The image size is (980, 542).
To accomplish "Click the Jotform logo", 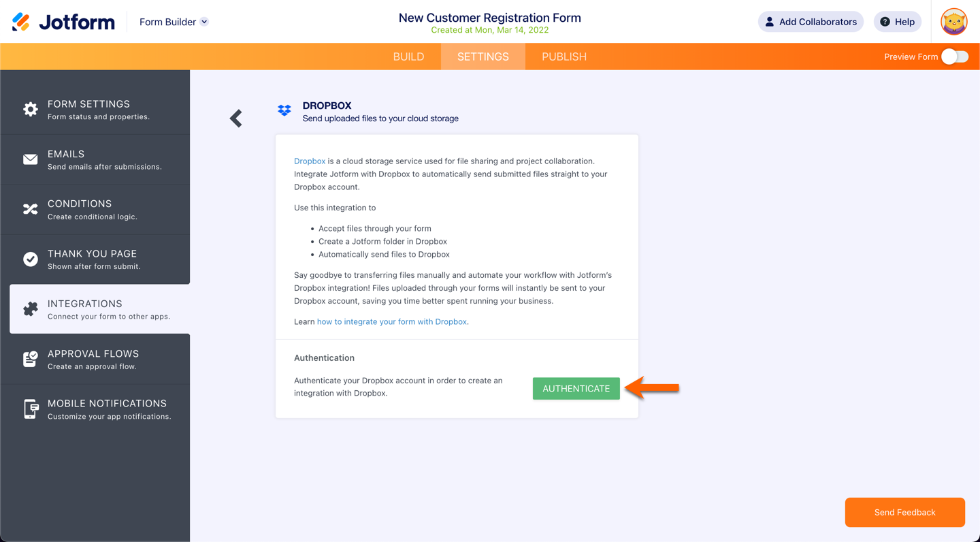I will 63,22.
